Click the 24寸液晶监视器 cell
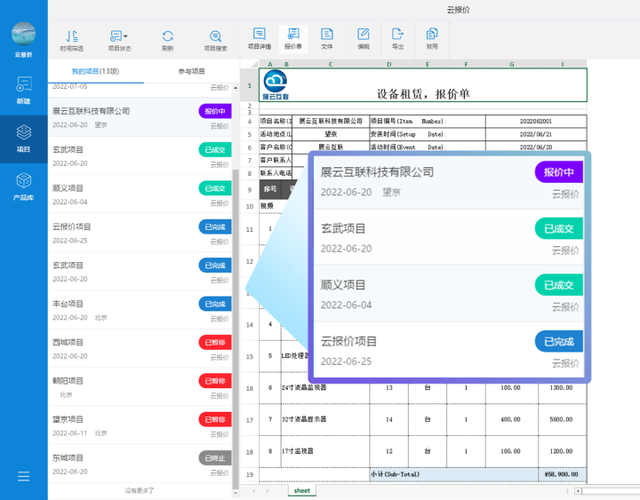The height and width of the screenshot is (500, 640). (x=325, y=388)
